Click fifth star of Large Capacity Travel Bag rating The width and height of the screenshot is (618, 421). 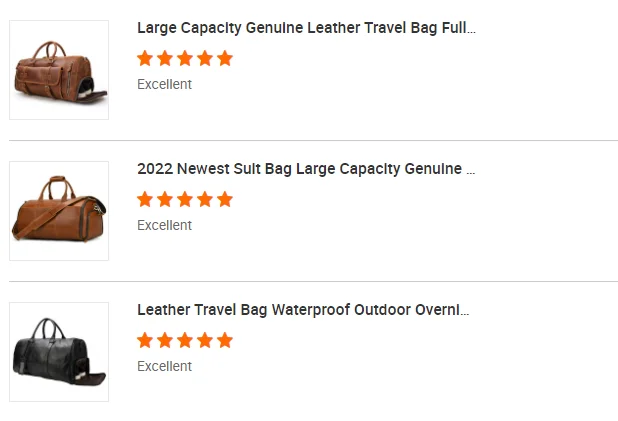pyautogui.click(x=224, y=58)
